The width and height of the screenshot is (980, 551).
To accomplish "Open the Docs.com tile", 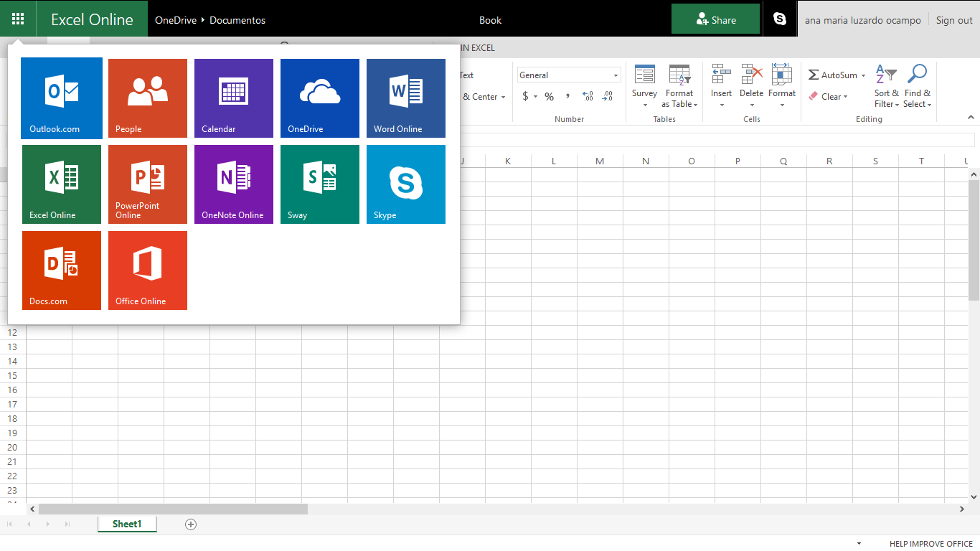I will pos(62,270).
